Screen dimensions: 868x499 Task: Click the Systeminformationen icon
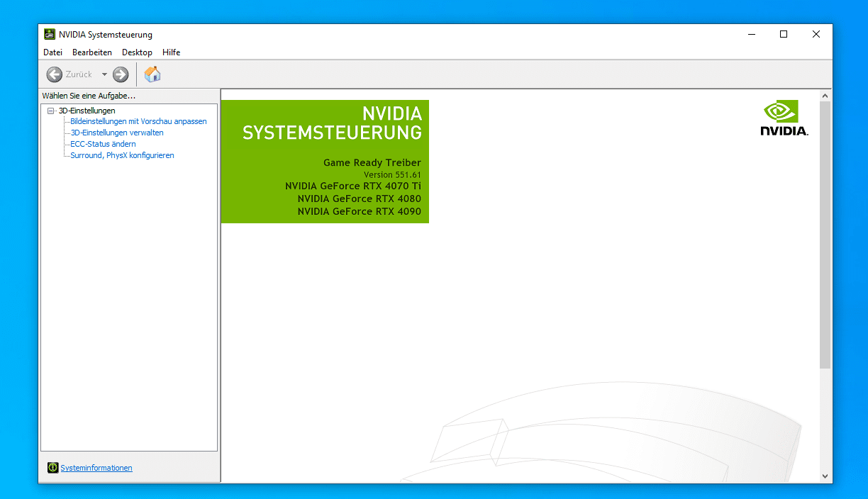pos(52,468)
